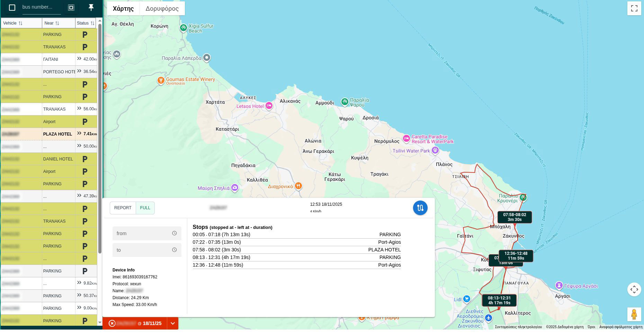This screenshot has height=333, width=644.
Task: Toggle the select-all vehicles checkbox
Action: [12, 7]
